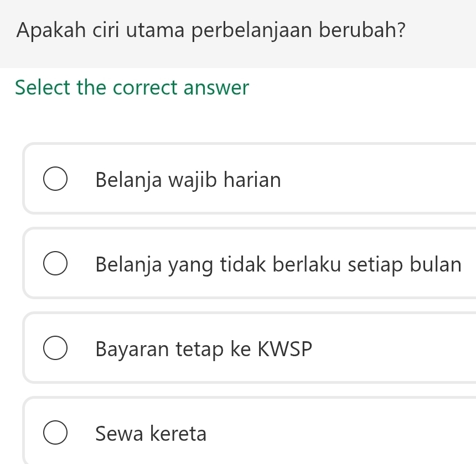Mark the Bayaran tetap ke KWSP radio button

pos(56,350)
